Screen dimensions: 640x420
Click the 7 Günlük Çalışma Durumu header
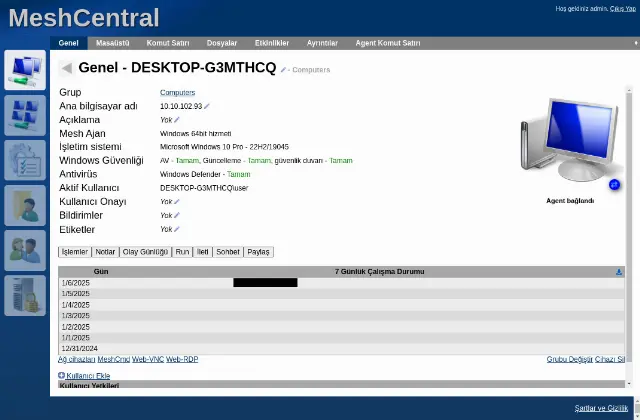pos(380,271)
